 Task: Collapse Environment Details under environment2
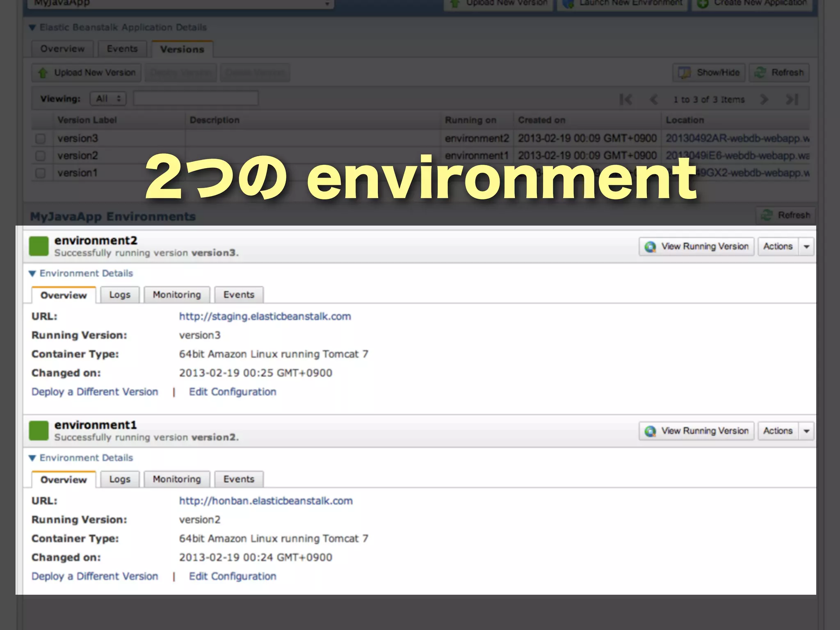32,274
